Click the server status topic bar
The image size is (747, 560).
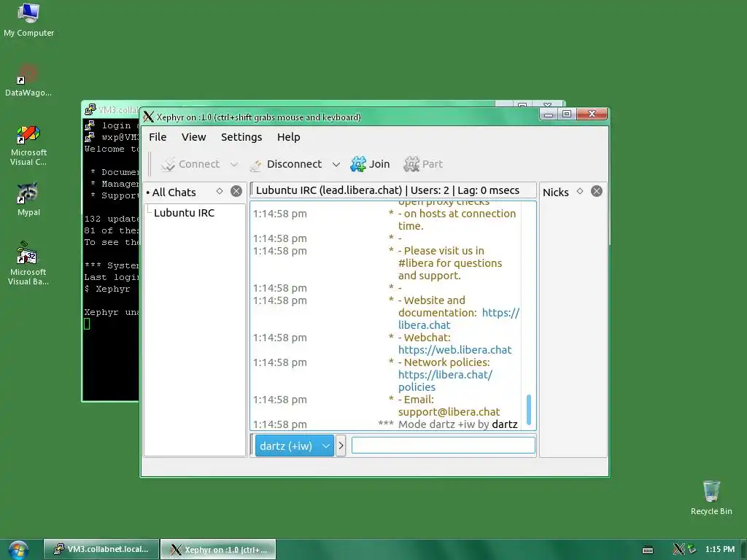click(393, 190)
